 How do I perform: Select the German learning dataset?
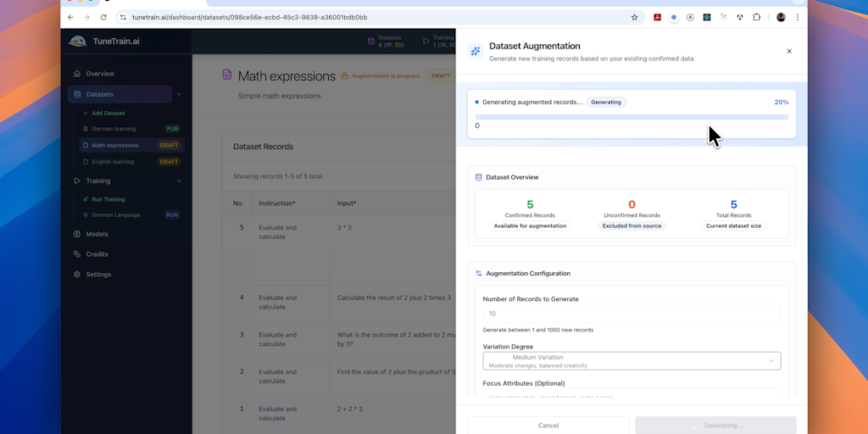tap(114, 129)
